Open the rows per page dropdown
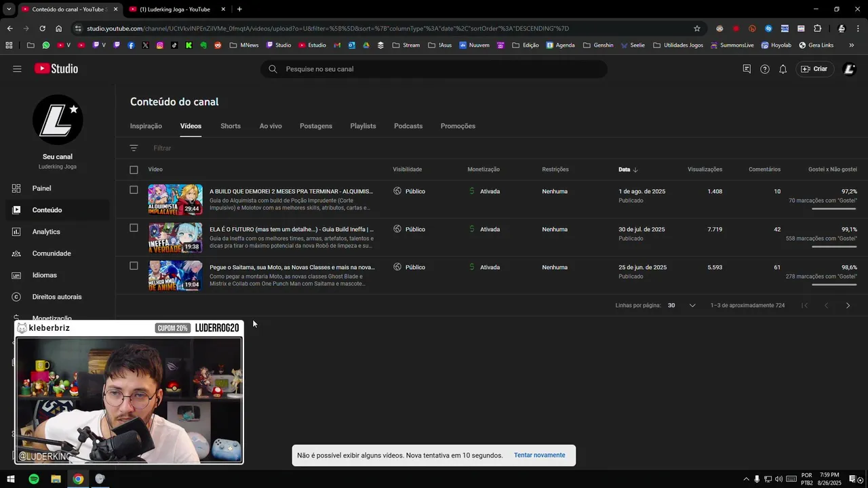 click(x=682, y=306)
